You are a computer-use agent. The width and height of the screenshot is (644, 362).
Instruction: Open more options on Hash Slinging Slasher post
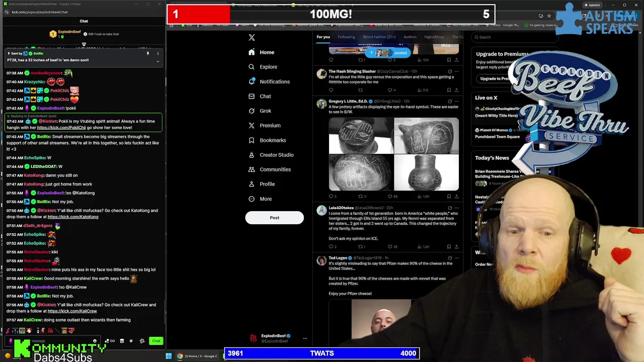(456, 71)
